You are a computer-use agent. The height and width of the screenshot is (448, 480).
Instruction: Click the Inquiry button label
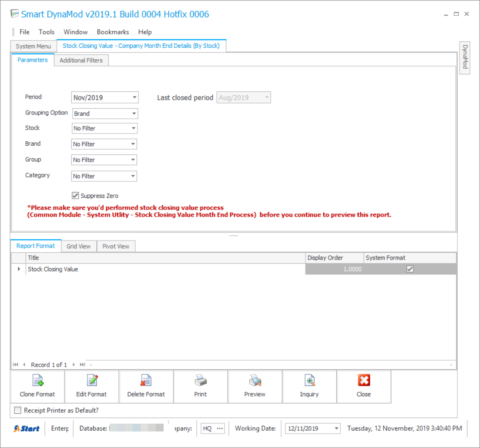tap(309, 394)
